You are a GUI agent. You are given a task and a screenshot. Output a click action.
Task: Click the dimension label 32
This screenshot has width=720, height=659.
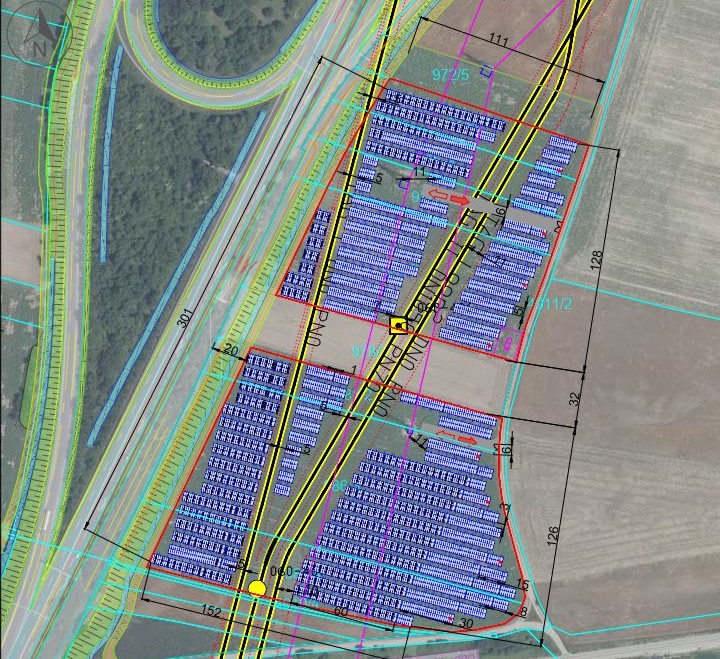point(575,399)
